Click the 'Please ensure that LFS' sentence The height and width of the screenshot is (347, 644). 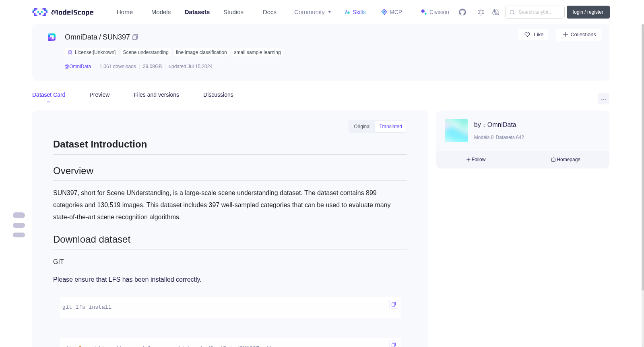127,280
